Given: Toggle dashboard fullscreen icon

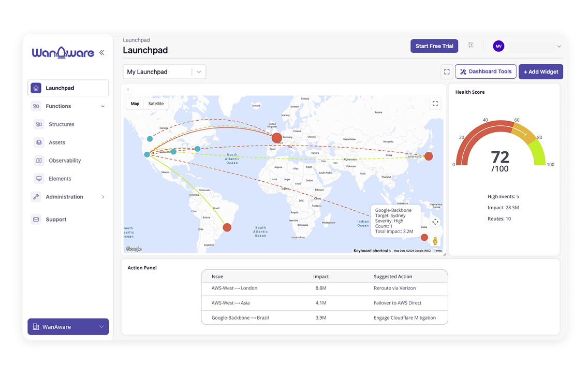Looking at the screenshot, I should pos(447,71).
